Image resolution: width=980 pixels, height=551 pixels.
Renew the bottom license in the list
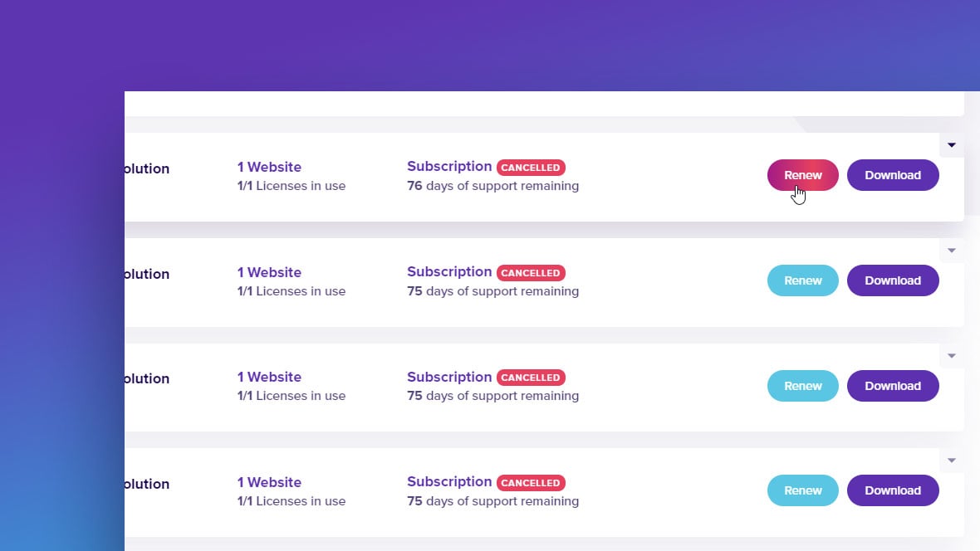[x=802, y=490]
